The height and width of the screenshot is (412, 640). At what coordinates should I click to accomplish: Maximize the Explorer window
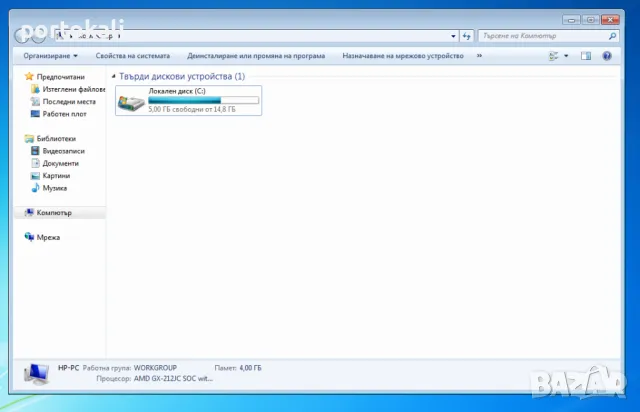tap(590, 20)
